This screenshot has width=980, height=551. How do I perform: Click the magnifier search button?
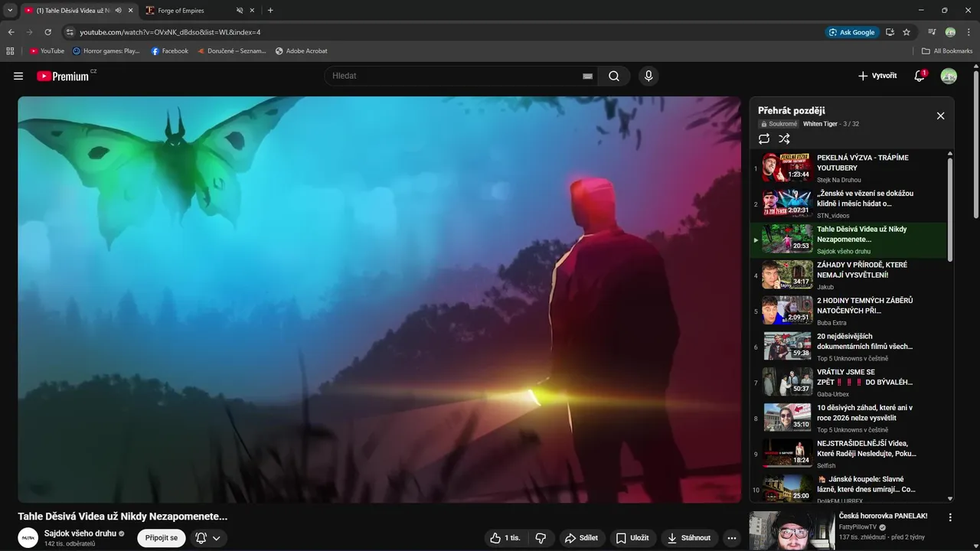pyautogui.click(x=614, y=76)
